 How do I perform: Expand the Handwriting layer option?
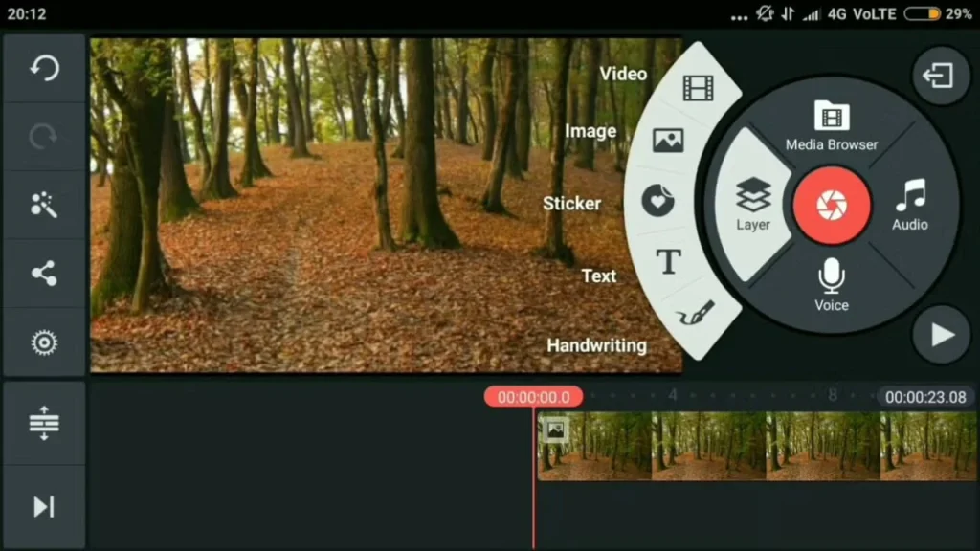pyautogui.click(x=695, y=313)
